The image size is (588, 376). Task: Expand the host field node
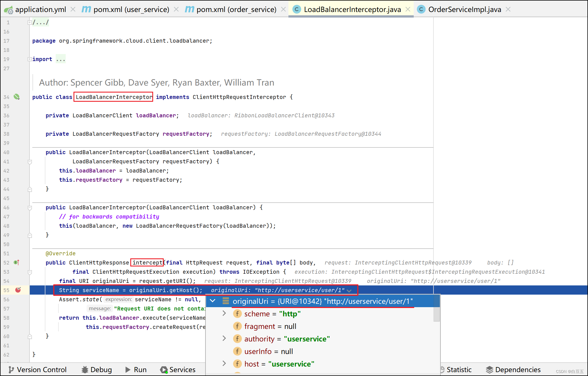click(x=224, y=364)
